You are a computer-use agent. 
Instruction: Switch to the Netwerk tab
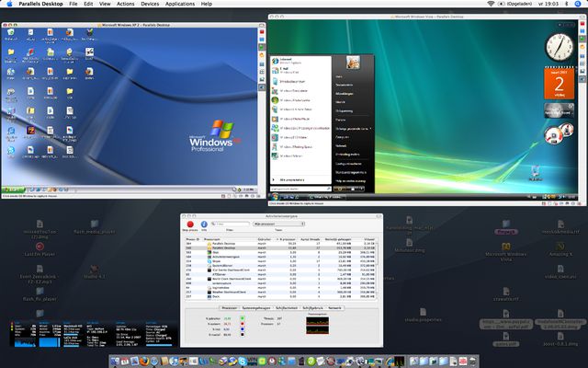[x=334, y=308]
